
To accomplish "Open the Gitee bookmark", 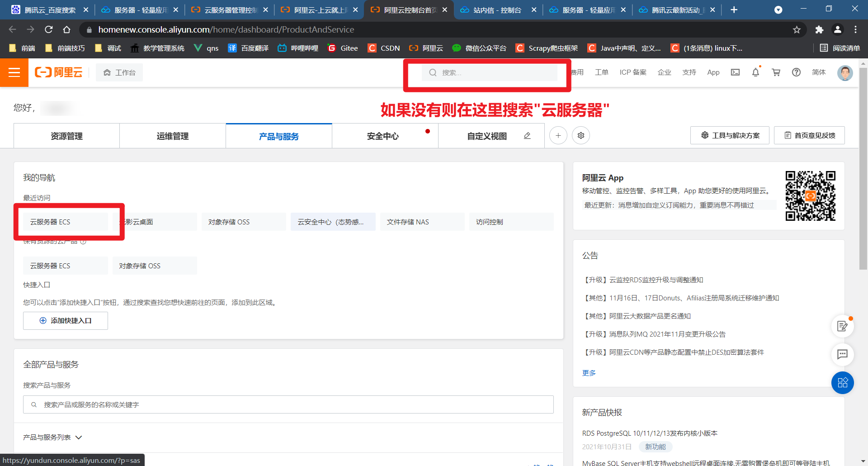I will click(343, 48).
